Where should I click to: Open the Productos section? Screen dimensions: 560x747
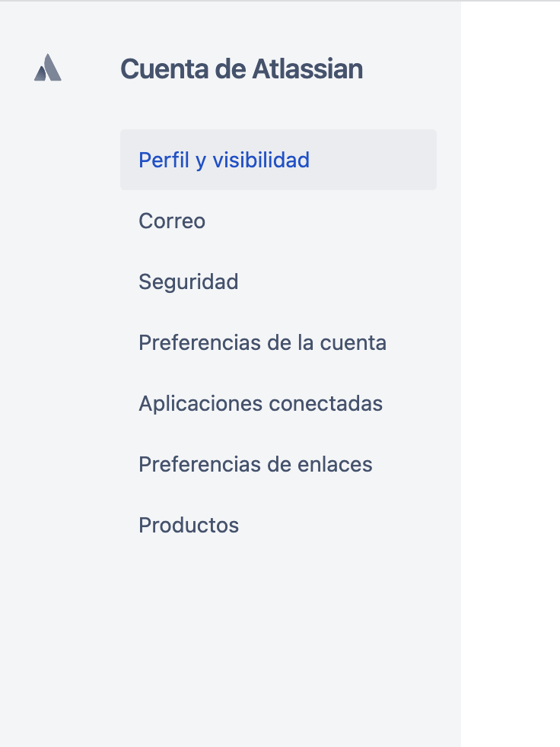[189, 526]
